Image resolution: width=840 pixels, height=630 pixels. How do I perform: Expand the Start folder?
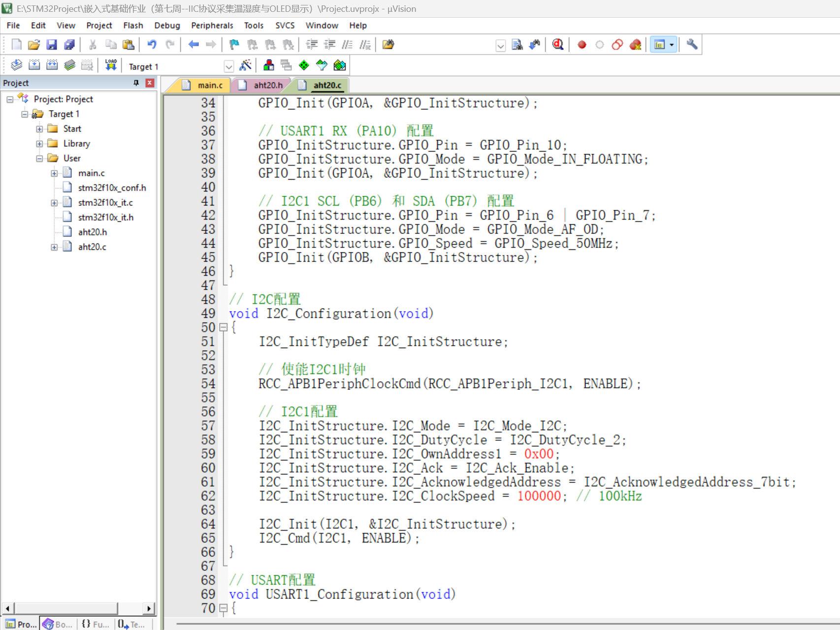pyautogui.click(x=39, y=129)
